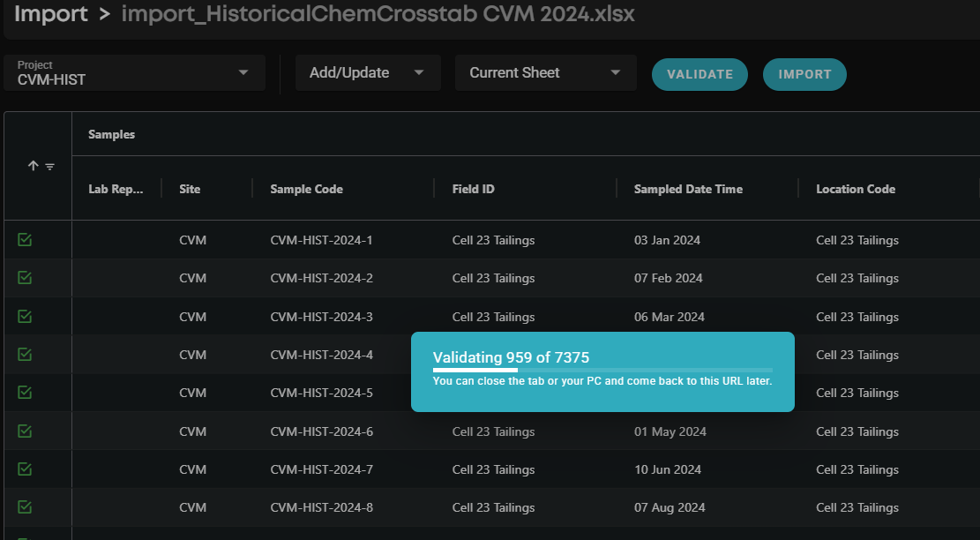Click validation check icon for CVM-HIST-2024-7
This screenshot has height=540, width=980.
click(x=25, y=469)
